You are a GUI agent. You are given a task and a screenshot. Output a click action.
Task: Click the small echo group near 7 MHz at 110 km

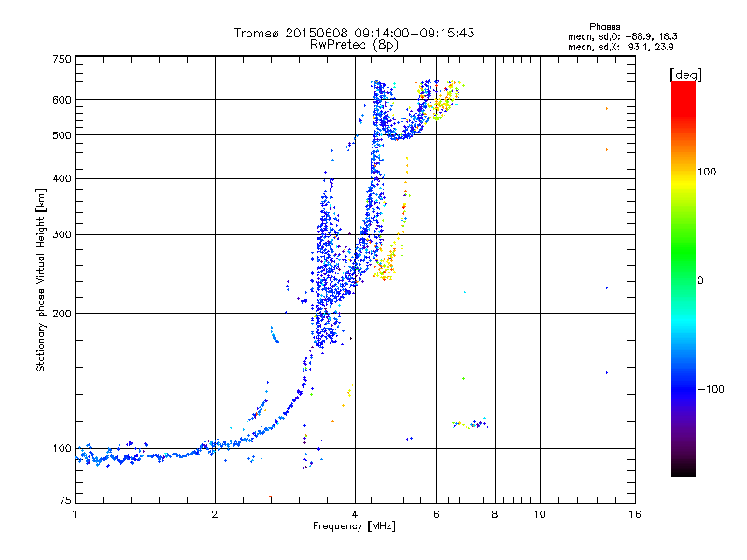click(471, 424)
